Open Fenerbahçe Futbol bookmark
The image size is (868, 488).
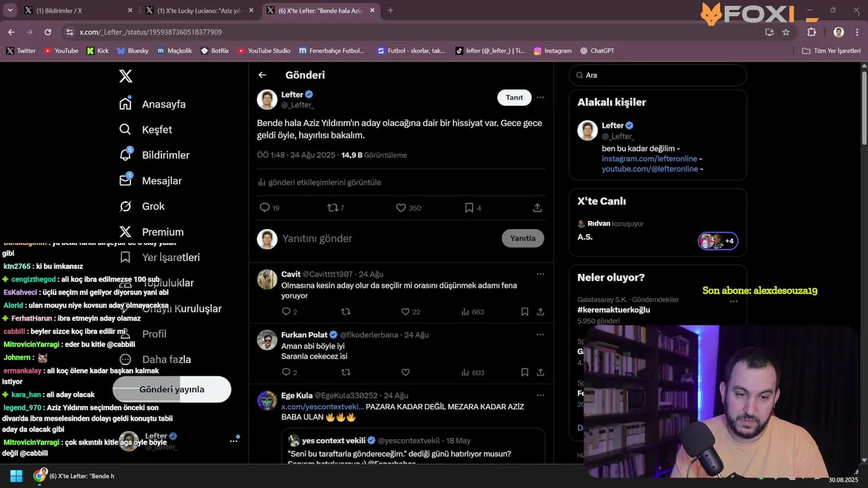click(331, 51)
